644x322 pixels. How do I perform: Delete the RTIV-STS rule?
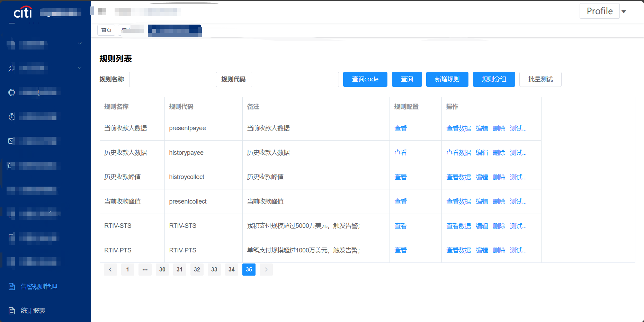click(499, 226)
